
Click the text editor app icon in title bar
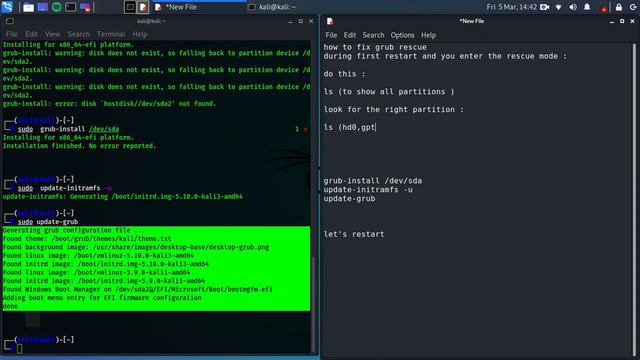click(x=330, y=21)
